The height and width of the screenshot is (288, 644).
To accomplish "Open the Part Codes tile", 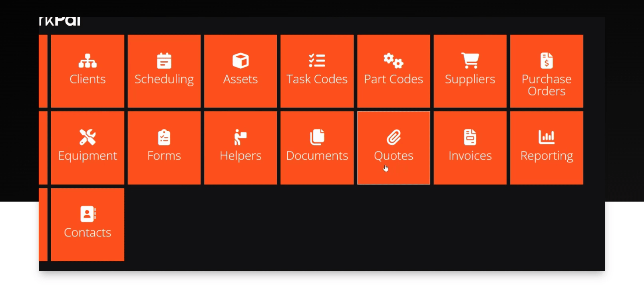I will point(394,71).
